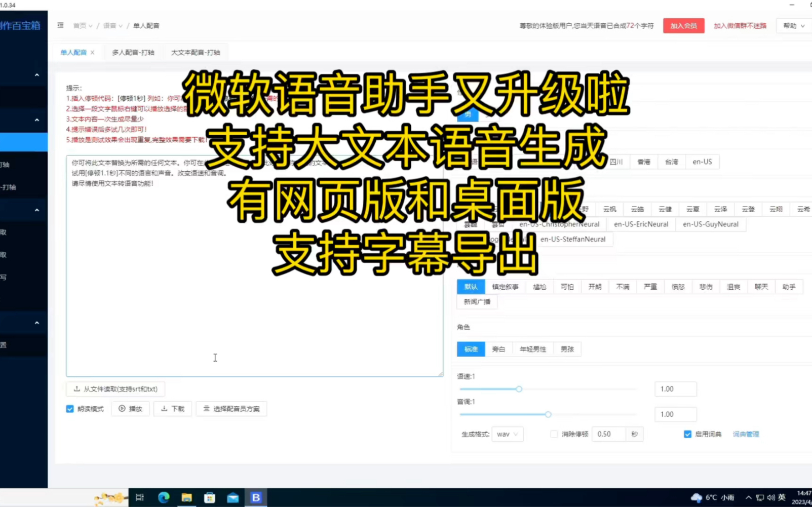812x507 pixels.
Task: Select the 悲伤 speaking style
Action: point(706,287)
